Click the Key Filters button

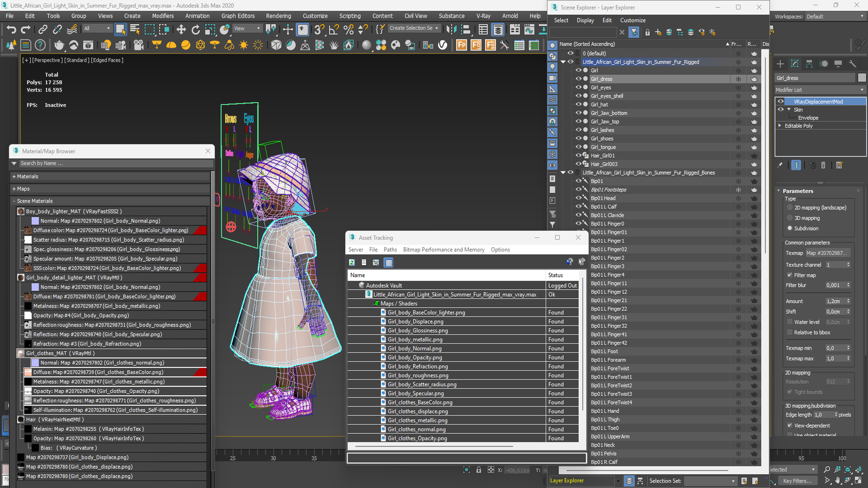point(797,481)
